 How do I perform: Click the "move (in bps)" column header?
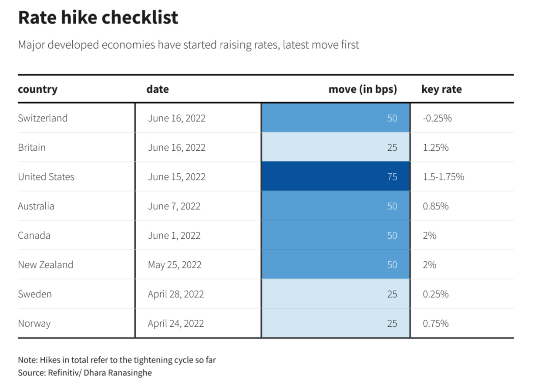pyautogui.click(x=362, y=89)
